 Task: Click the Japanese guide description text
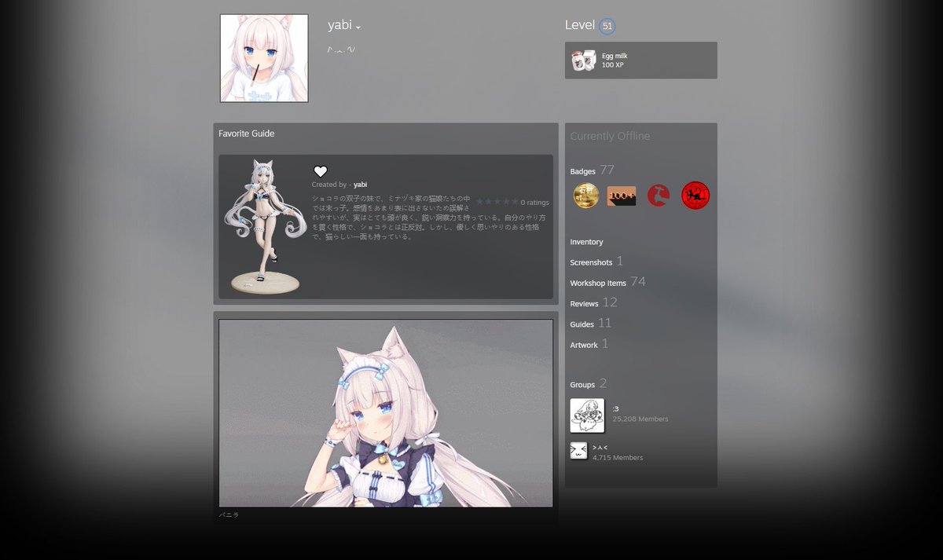point(431,217)
